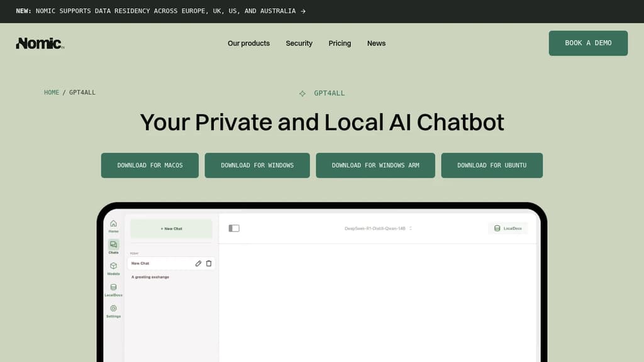Click the arrow in the announcement banner
644x362 pixels.
tap(303, 11)
